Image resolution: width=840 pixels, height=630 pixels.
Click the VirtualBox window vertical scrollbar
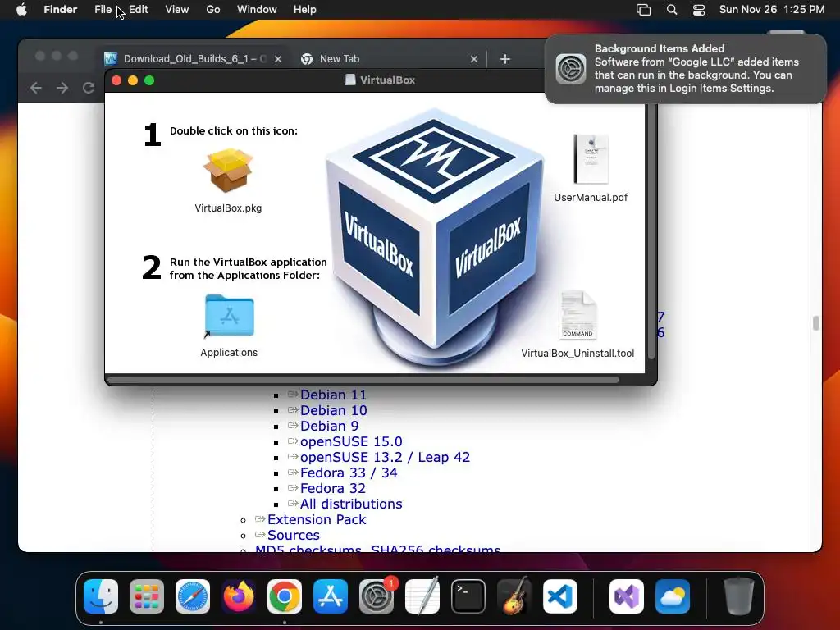651,231
